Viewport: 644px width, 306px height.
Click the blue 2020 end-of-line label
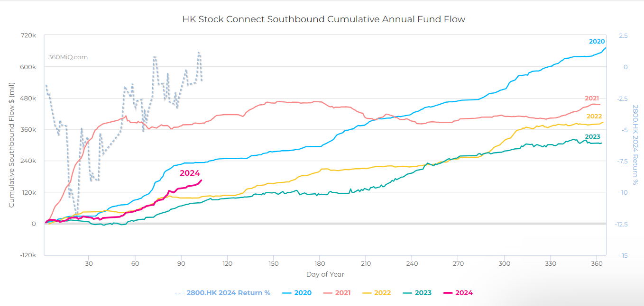(597, 42)
